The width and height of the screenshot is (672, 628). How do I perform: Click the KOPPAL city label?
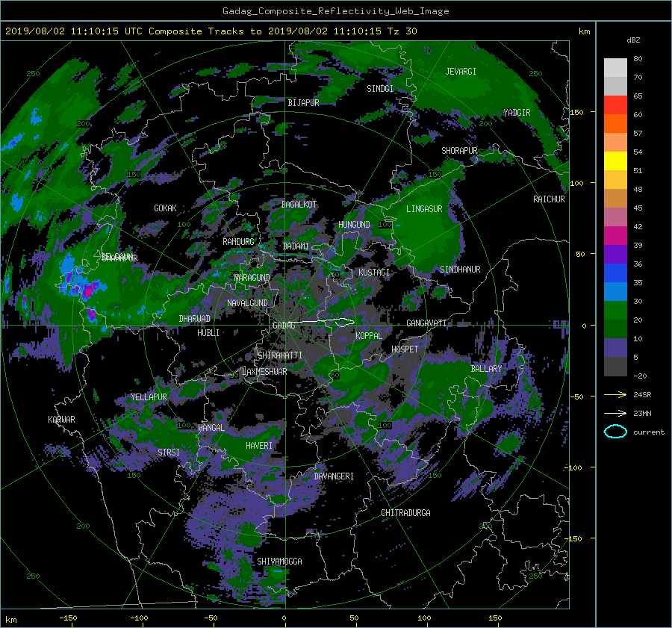click(x=369, y=336)
